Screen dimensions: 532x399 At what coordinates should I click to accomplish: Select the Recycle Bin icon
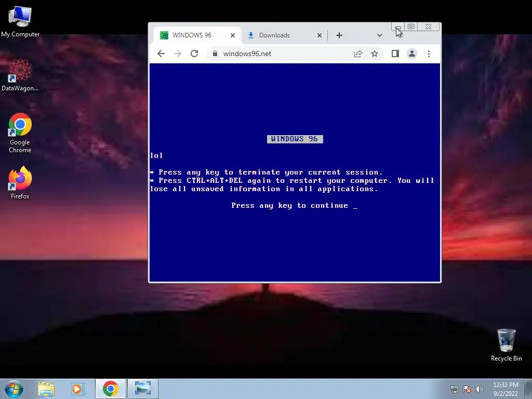coord(506,345)
